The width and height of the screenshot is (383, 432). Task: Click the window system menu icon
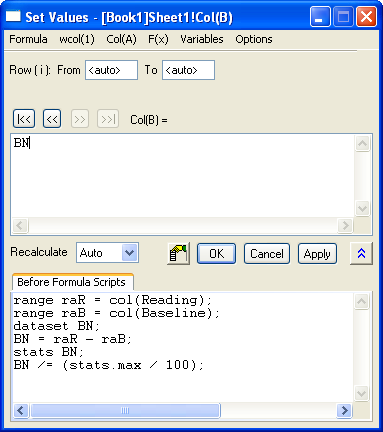(14, 16)
